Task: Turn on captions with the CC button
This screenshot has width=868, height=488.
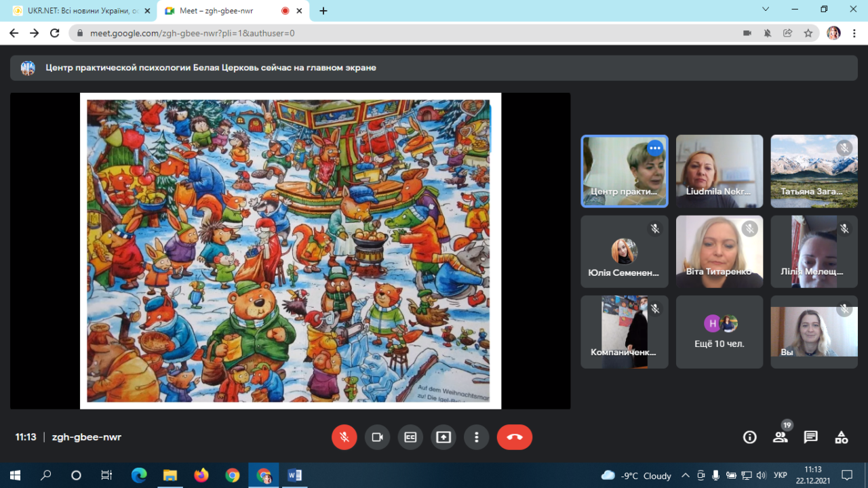Action: pos(410,437)
